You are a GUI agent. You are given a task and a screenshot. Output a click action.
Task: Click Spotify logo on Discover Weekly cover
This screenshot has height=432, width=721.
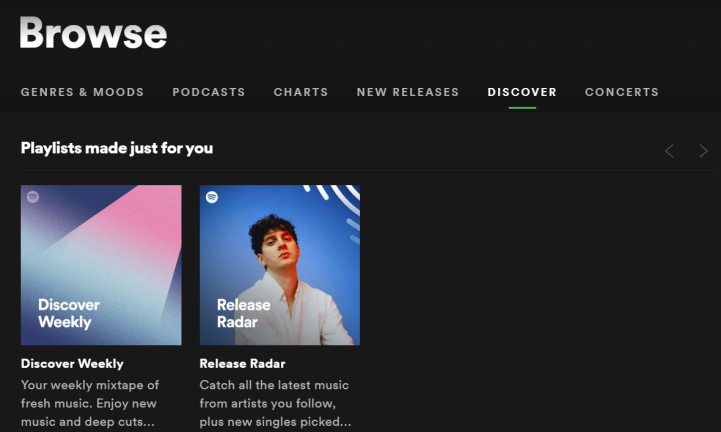click(x=33, y=197)
